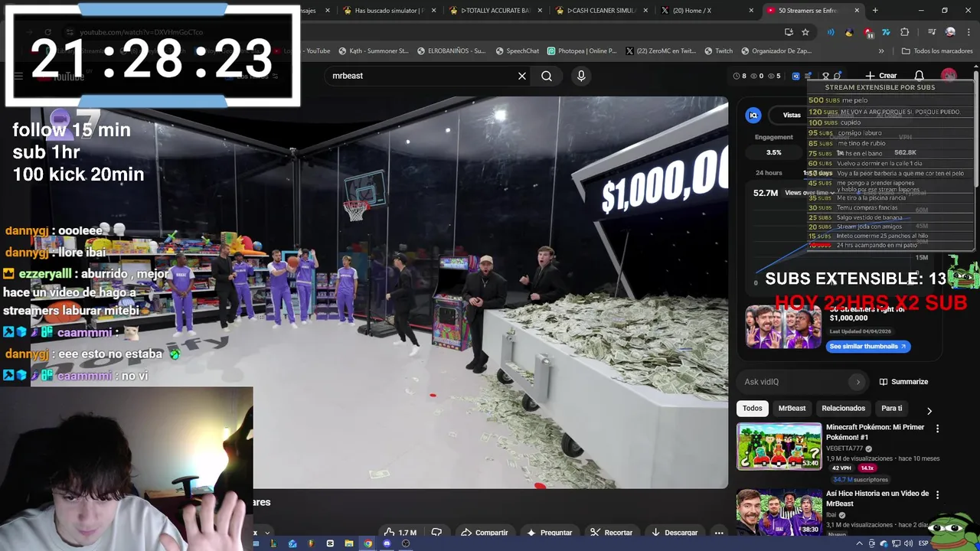Expand more filter chips with right arrow

tap(929, 411)
